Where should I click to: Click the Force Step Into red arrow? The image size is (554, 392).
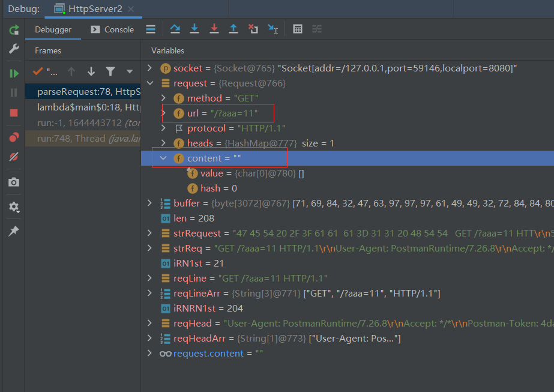pyautogui.click(x=214, y=29)
